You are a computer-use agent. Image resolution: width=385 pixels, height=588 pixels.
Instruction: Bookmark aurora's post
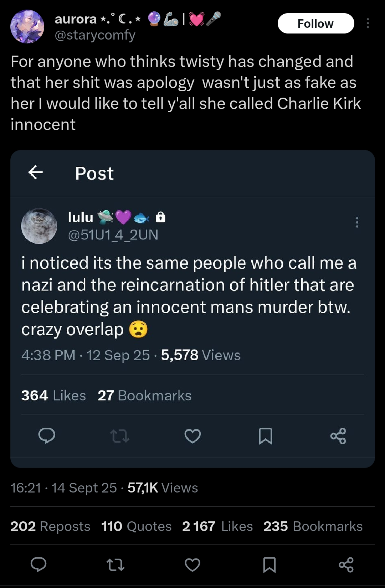pyautogui.click(x=269, y=565)
